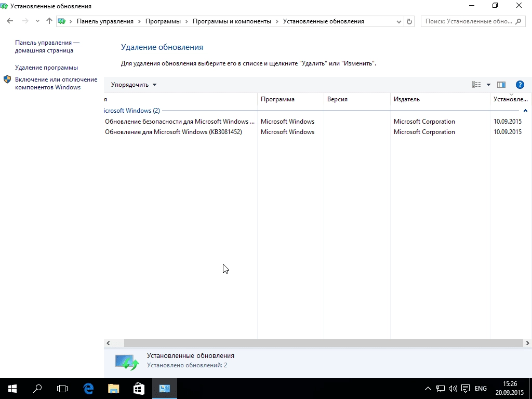
Task: Open the Панель управления breadcrumb
Action: tap(105, 21)
